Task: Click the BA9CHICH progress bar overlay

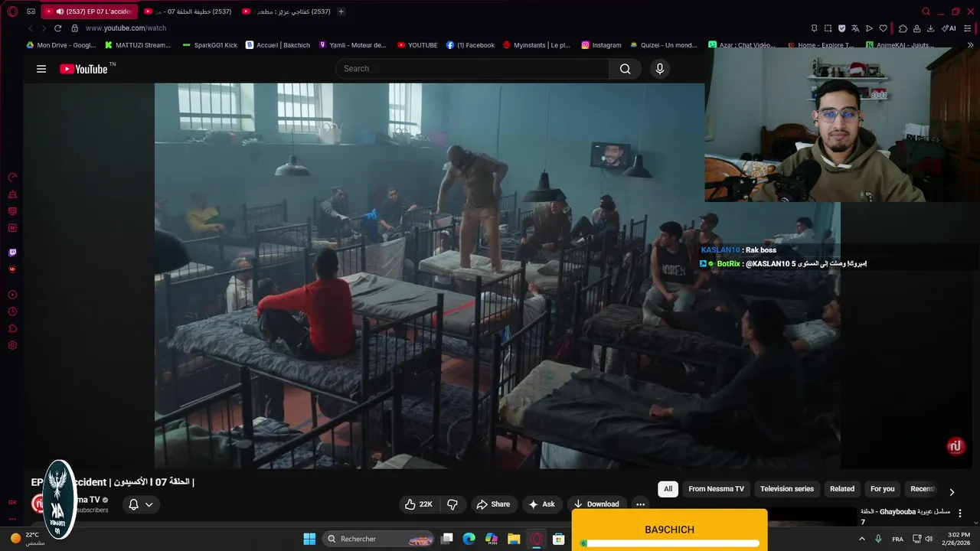Action: point(670,543)
